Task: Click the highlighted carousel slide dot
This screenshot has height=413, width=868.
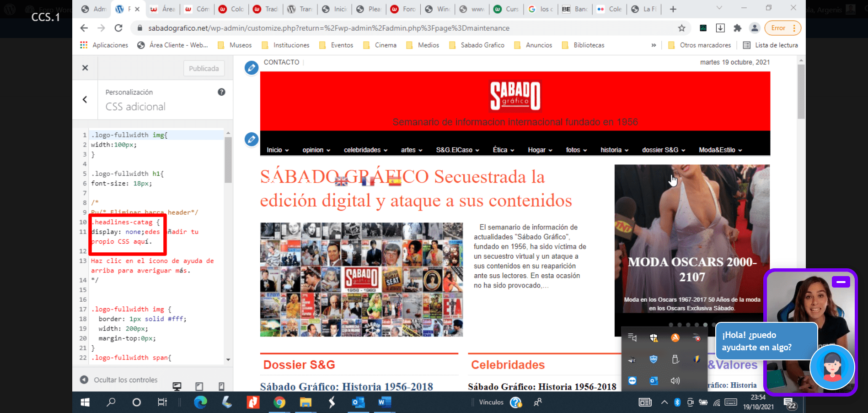Action: click(x=706, y=325)
